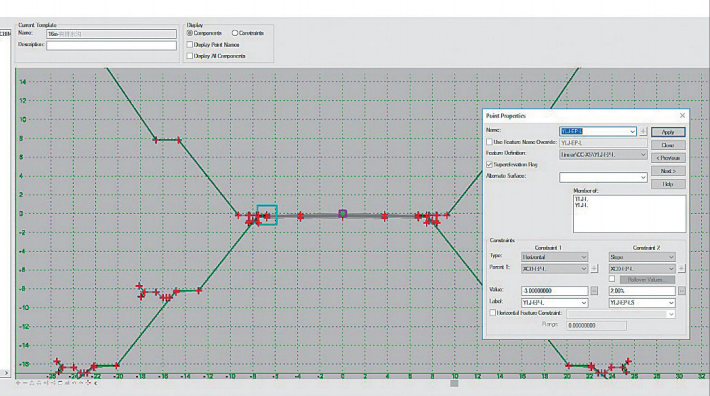This screenshot has height=396, width=710.
Task: Click the template Description input field
Action: tap(111, 45)
